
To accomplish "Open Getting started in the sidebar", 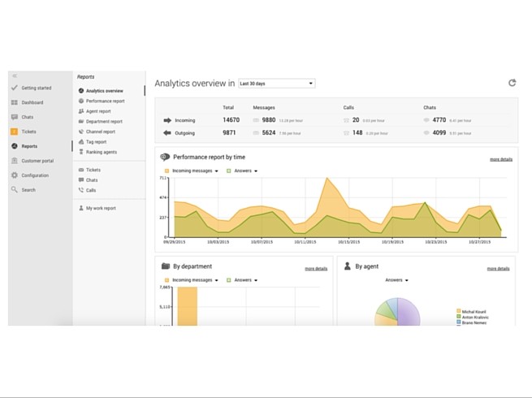I will point(37,88).
